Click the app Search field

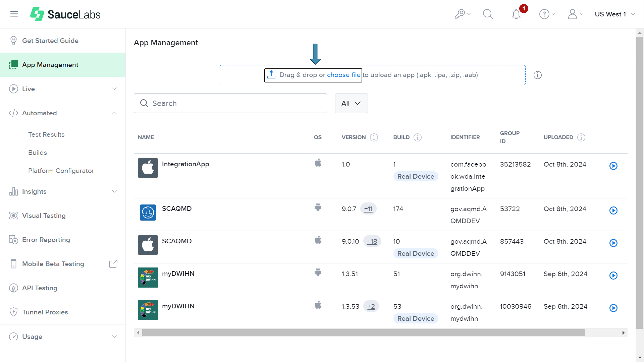[x=230, y=103]
